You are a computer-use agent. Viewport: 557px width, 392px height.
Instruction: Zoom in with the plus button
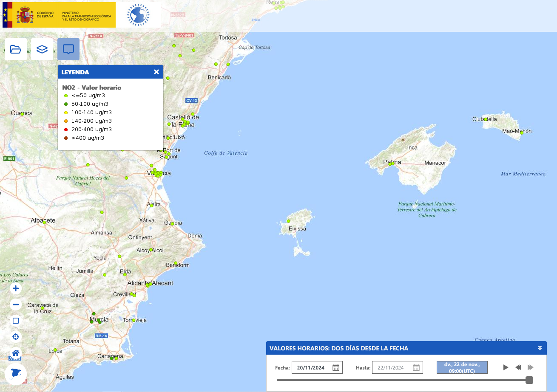[x=16, y=289]
